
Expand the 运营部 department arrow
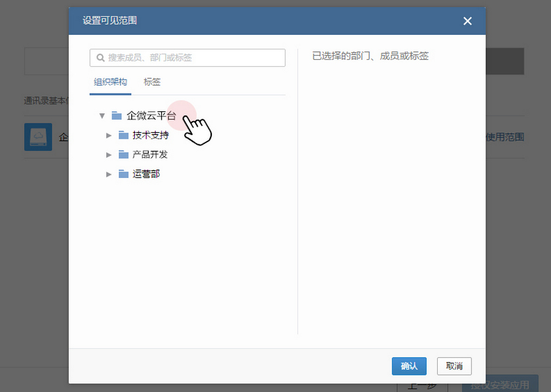click(x=109, y=174)
